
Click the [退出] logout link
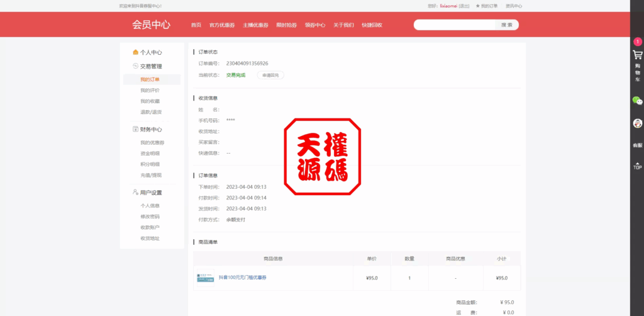tap(464, 6)
